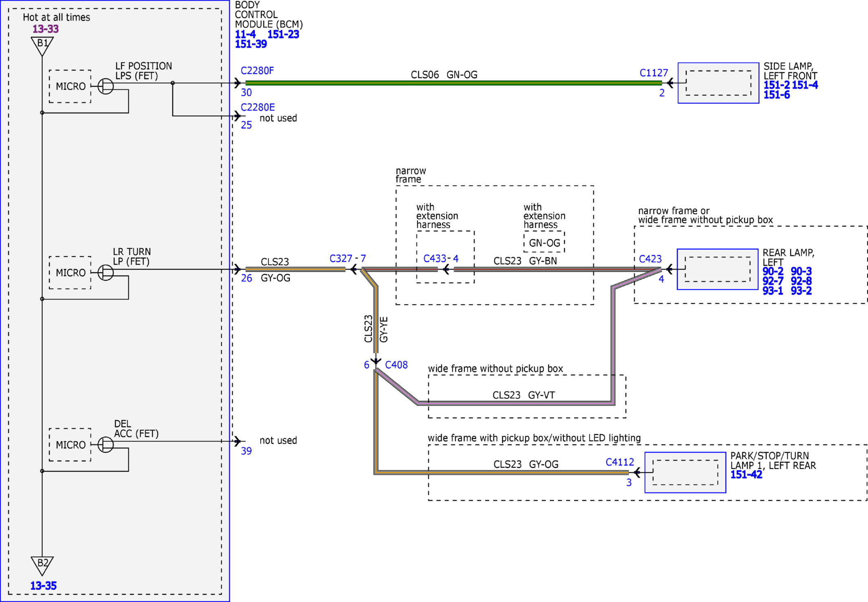Click connector label C1127
The image size is (868, 602).
[x=654, y=73]
